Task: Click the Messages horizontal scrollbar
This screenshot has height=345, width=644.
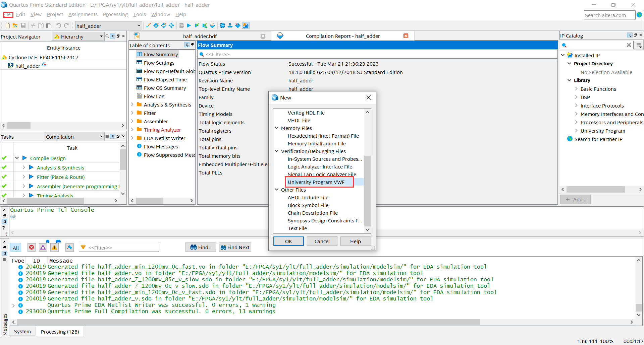Action: (x=249, y=322)
